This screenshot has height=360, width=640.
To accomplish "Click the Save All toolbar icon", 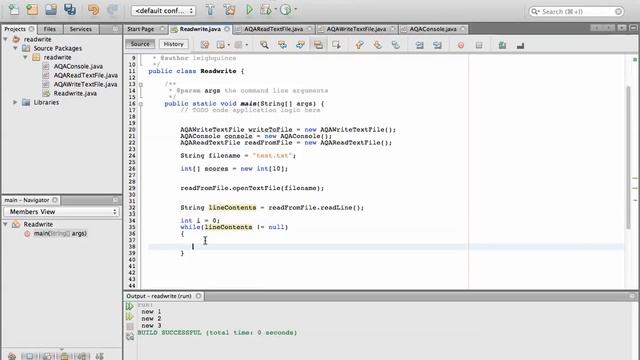I will 70,10.
